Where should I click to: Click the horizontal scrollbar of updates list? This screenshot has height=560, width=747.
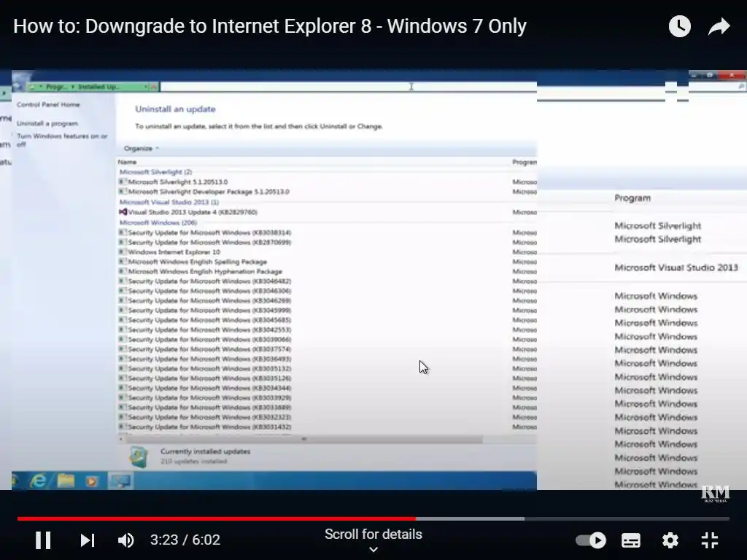pos(304,439)
